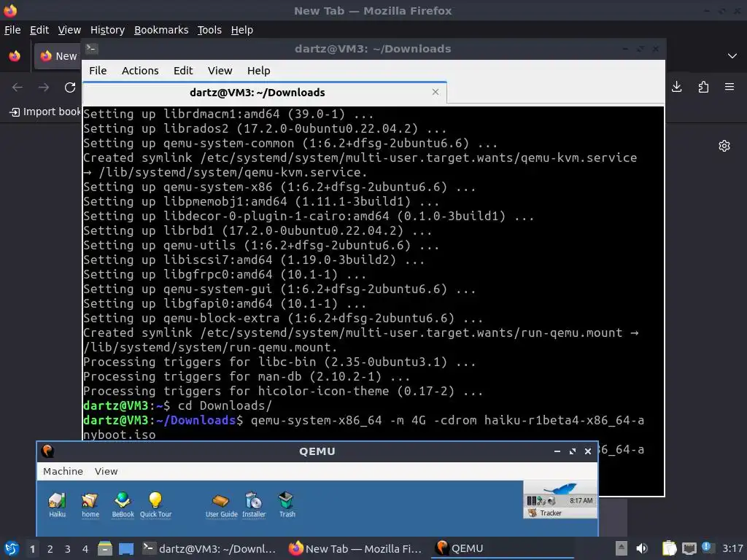Open the taskbar application launcher
Viewport: 747px width, 560px height.
pyautogui.click(x=12, y=548)
